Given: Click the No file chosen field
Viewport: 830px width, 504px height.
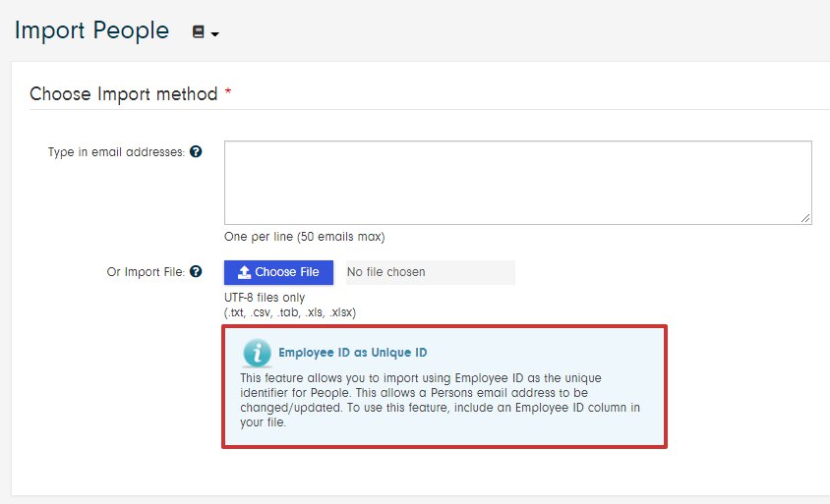Looking at the screenshot, I should pos(429,272).
